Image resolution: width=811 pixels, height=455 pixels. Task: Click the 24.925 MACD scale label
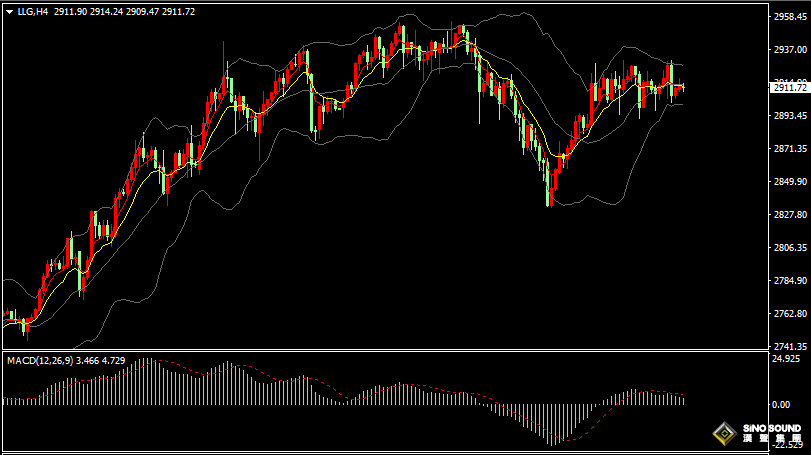pos(788,359)
